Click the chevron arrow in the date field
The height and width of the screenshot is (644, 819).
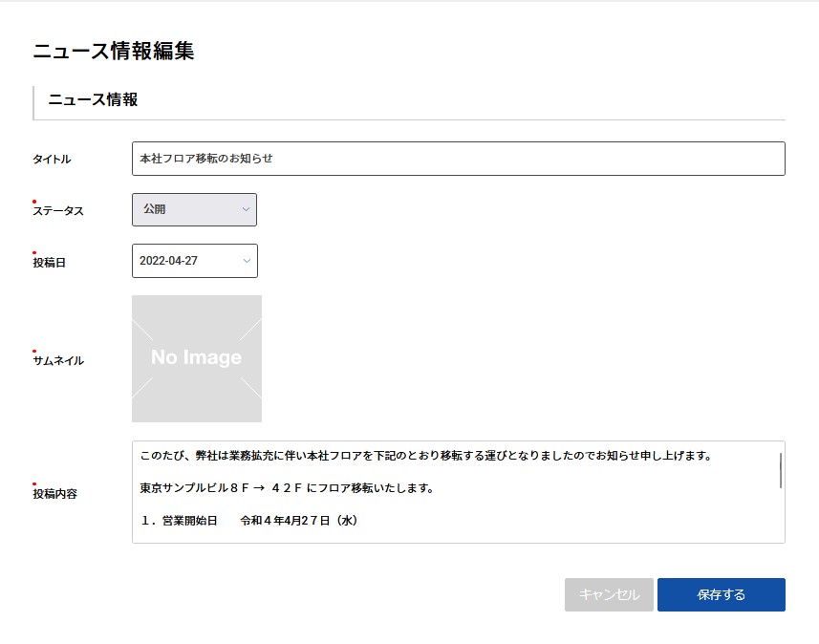(x=247, y=261)
